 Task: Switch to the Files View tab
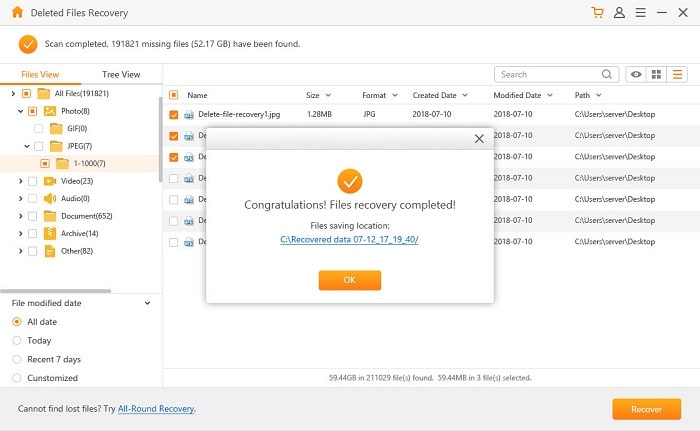(x=40, y=75)
